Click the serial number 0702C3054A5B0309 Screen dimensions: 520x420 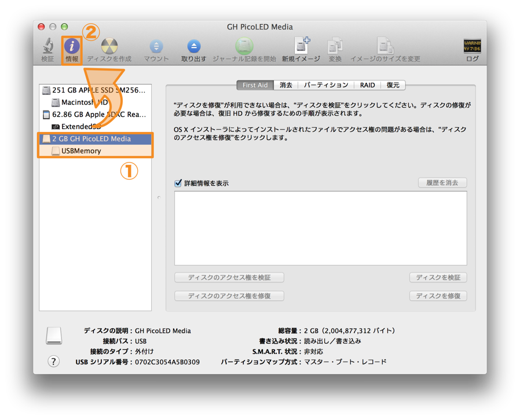[x=167, y=362]
